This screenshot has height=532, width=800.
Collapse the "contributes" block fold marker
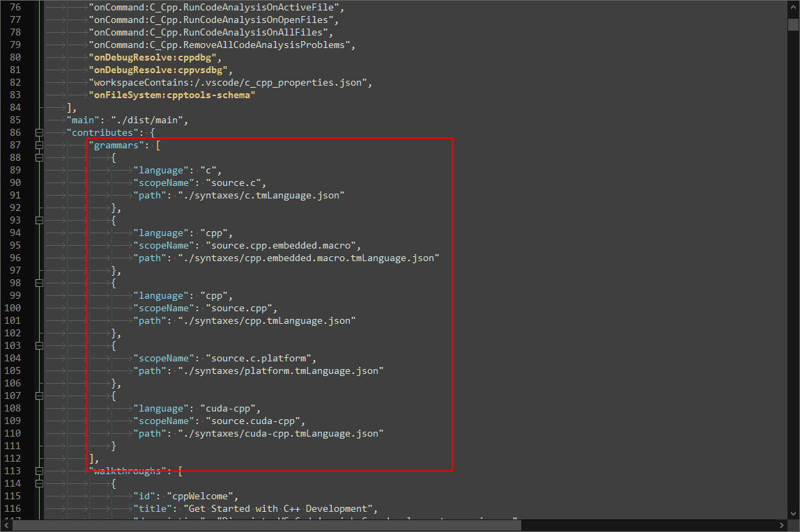(x=40, y=132)
